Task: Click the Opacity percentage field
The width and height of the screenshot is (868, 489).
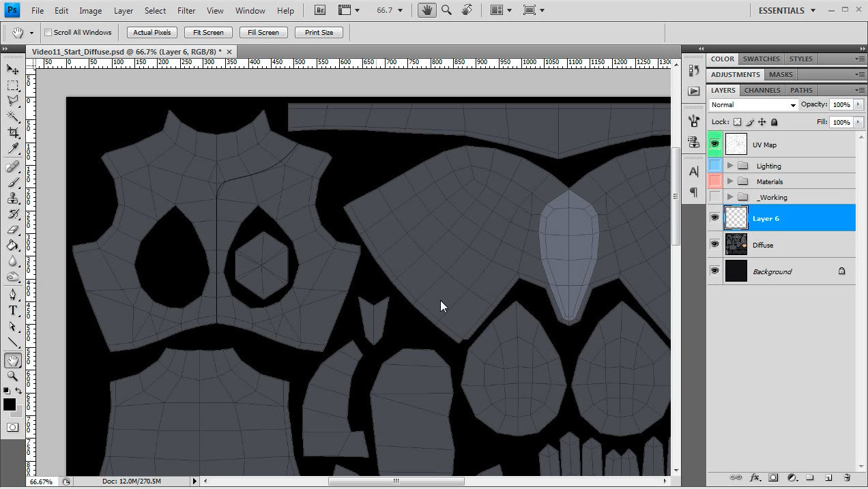Action: (x=841, y=105)
